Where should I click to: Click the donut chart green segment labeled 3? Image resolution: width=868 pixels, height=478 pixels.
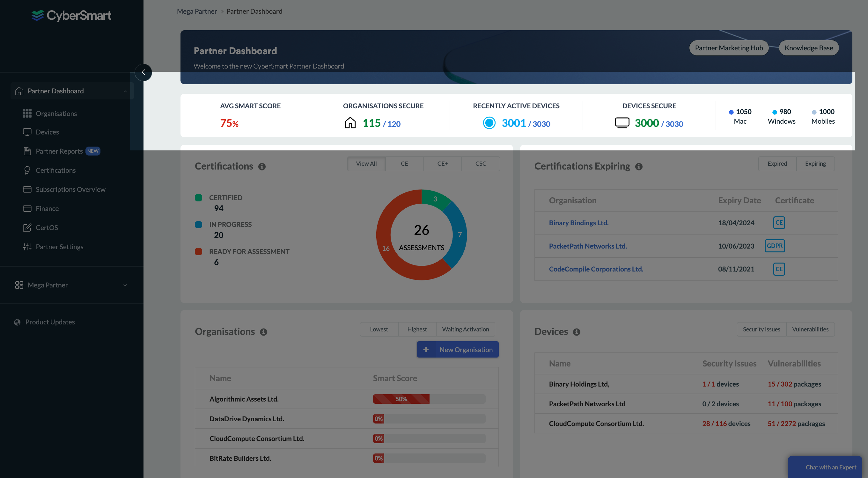435,199
